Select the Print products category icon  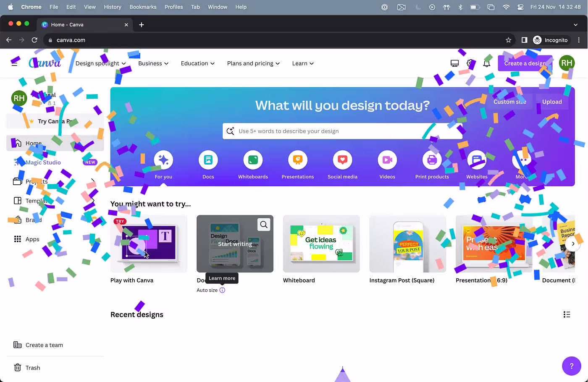tap(432, 160)
